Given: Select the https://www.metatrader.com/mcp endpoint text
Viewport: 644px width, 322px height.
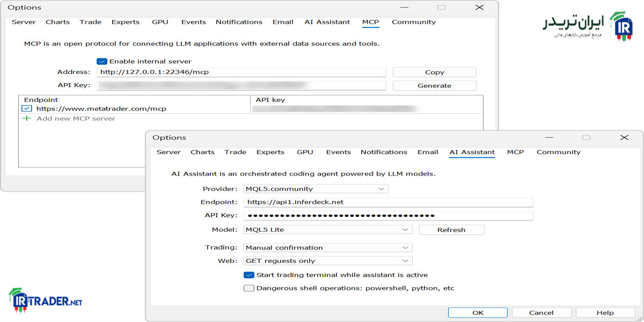Looking at the screenshot, I should pos(101,108).
